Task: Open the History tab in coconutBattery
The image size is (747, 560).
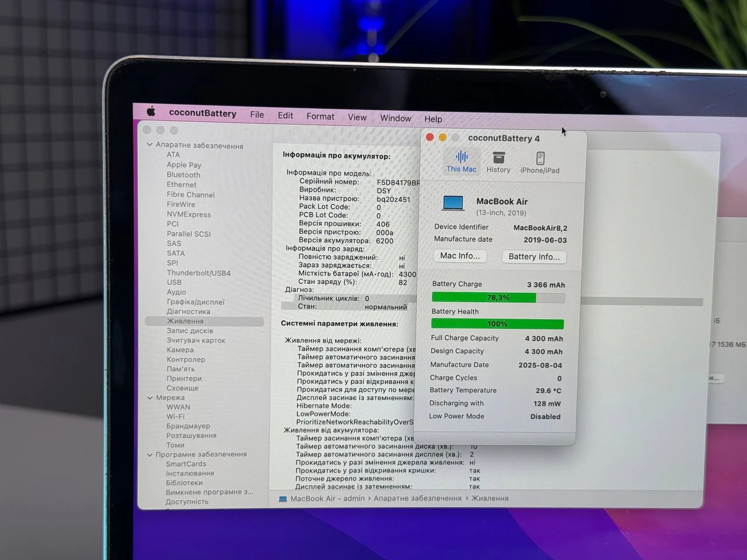Action: pos(498,163)
